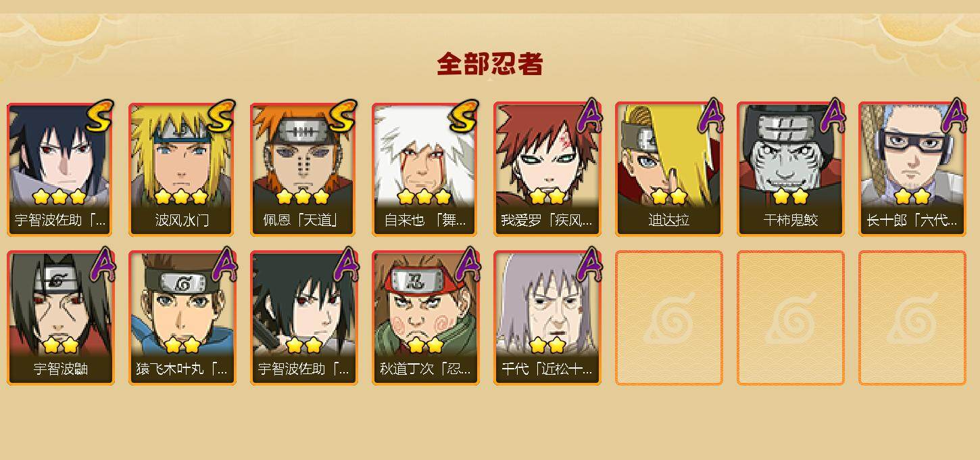Viewport: 980px width, 460px height.
Task: Open the 千代「近松十...」 ninja card
Action: 547,318
